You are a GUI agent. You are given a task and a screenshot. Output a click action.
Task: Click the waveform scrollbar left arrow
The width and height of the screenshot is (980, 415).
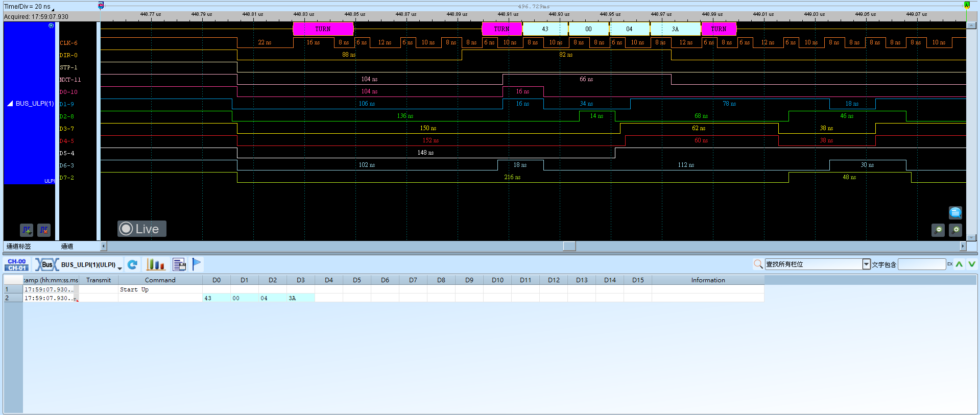104,246
